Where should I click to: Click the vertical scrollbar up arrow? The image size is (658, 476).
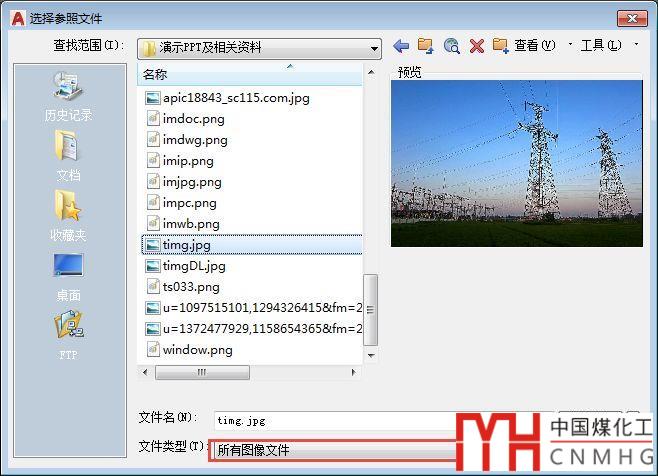pyautogui.click(x=371, y=72)
